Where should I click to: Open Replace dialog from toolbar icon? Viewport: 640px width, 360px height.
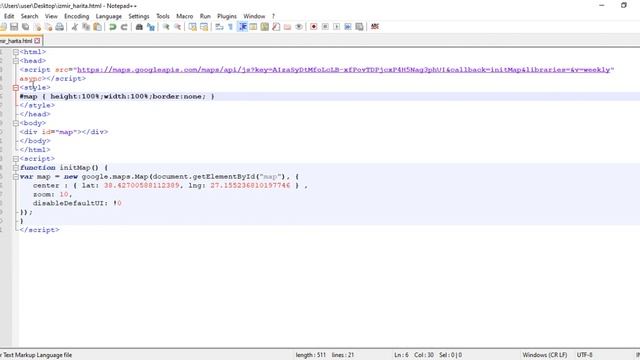pyautogui.click(x=151, y=27)
